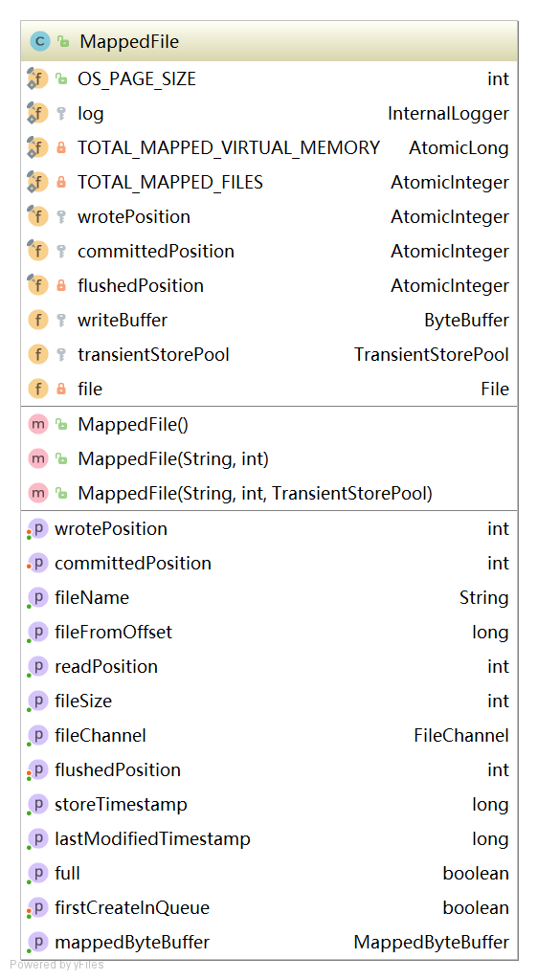The image size is (538, 980).
Task: Click the green public icon by MappedFile(String, int)
Action: (61, 459)
